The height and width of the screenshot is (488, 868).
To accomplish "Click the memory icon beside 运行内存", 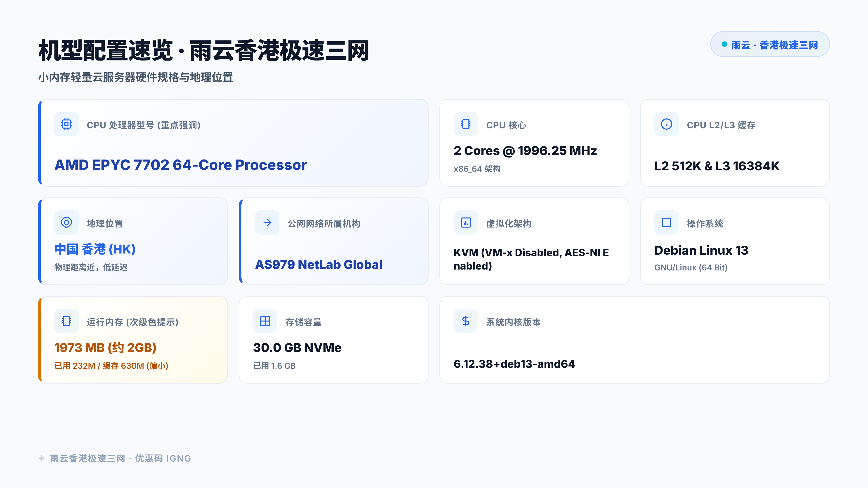I will click(66, 321).
